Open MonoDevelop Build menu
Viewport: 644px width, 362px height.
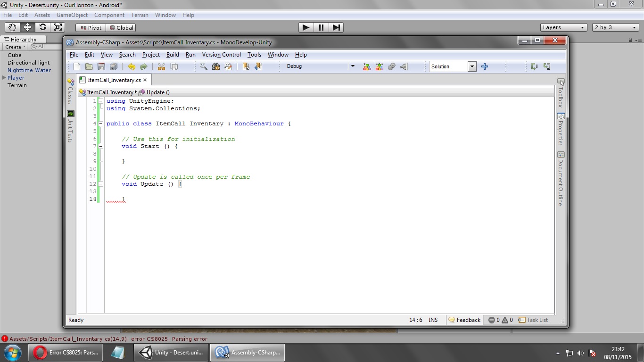[x=173, y=55]
